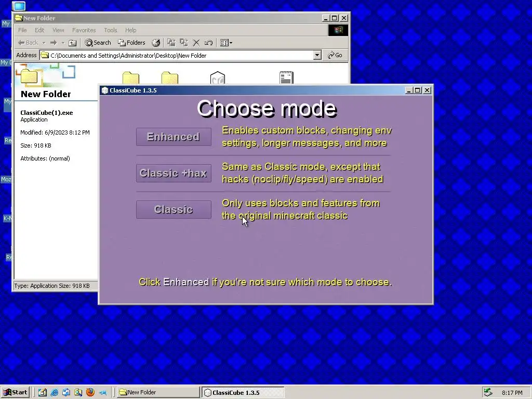The image size is (532, 399).
Task: Open the My Computer icon at top-left of desktop
Action: click(19, 6)
